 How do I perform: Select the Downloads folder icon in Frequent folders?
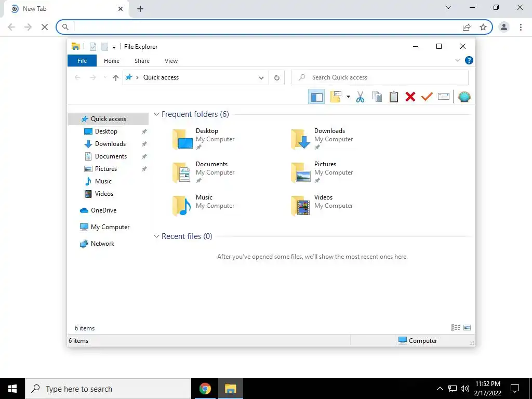(x=301, y=139)
